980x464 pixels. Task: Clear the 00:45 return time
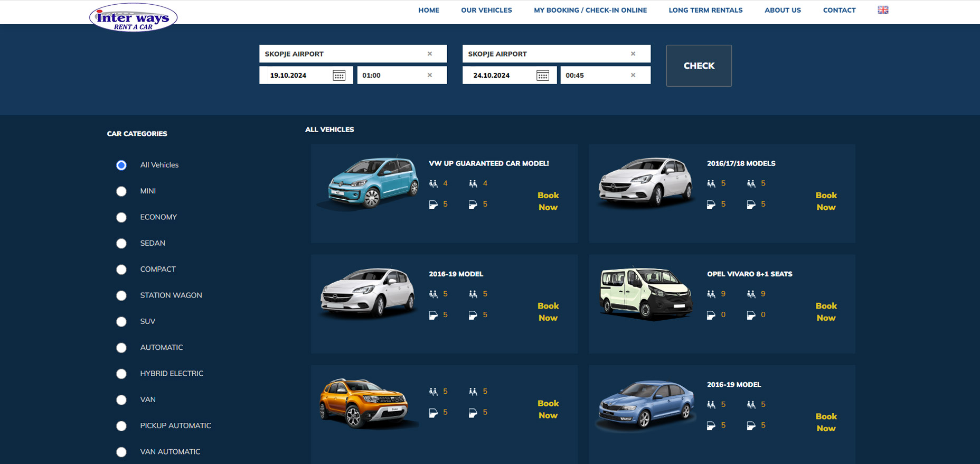click(x=633, y=75)
